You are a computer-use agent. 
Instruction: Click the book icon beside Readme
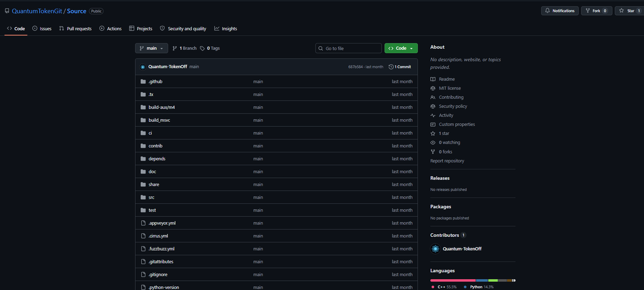(433, 79)
